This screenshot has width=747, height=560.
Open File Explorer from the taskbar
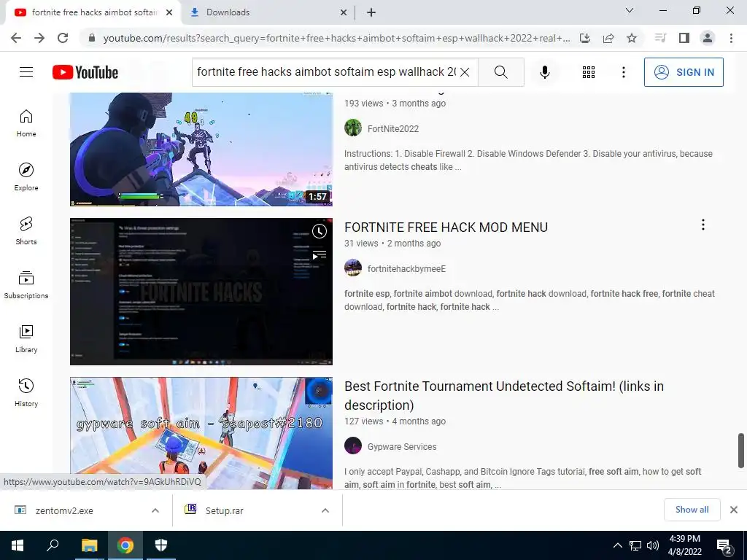89,545
